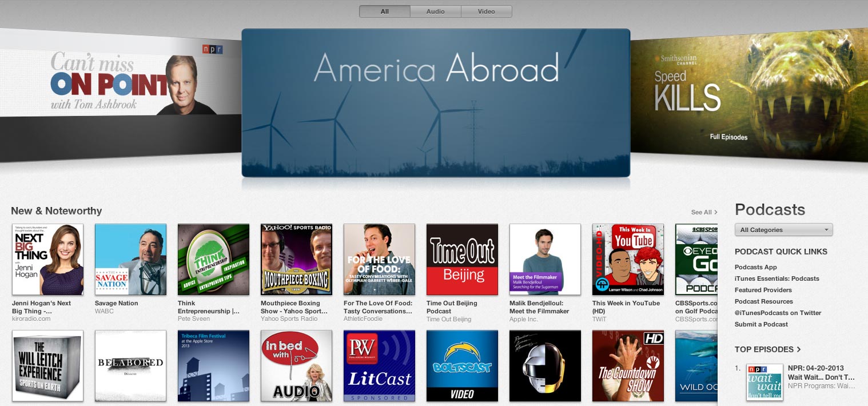
Task: Open the Savage Nation podcast artwork
Action: pyautogui.click(x=130, y=260)
